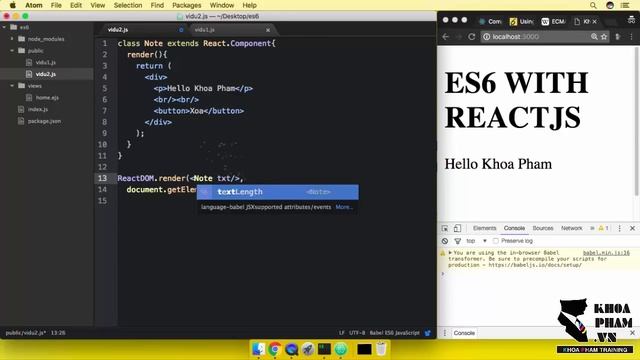Switch to the vidu1.js editor tab
The height and width of the screenshot is (360, 640).
point(204,30)
